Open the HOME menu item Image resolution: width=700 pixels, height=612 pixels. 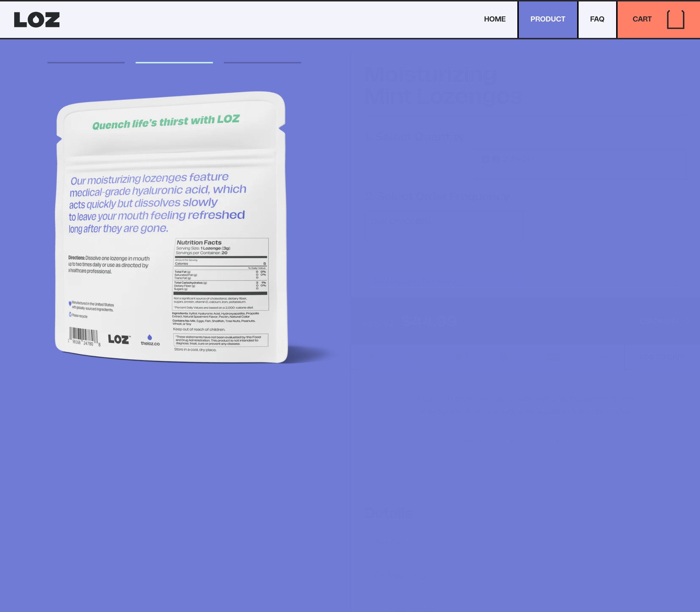(495, 19)
